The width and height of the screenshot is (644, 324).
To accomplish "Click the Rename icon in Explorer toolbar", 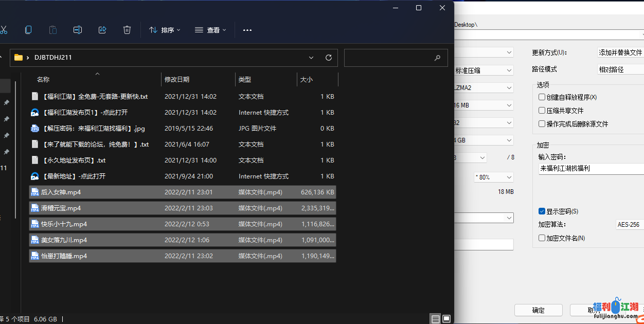I will tap(78, 30).
